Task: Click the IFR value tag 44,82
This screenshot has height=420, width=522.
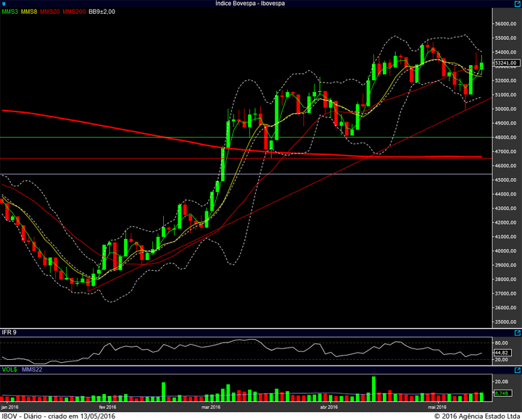Action: pyautogui.click(x=502, y=353)
